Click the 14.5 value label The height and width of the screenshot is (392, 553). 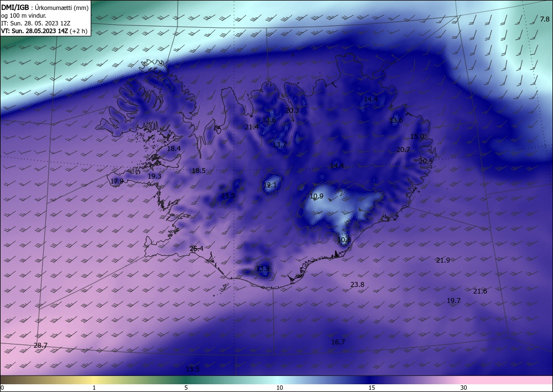(228, 196)
